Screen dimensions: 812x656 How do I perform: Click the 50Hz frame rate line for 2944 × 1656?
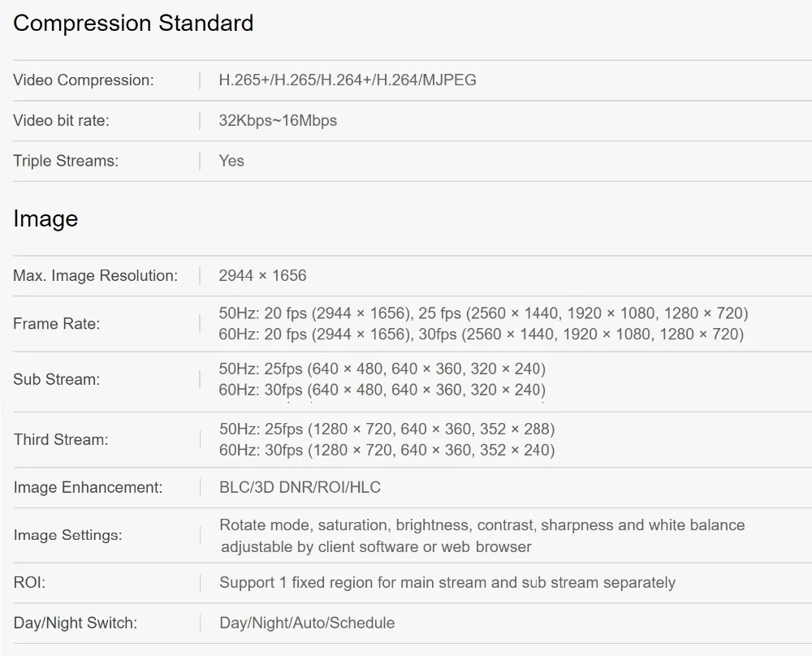tap(483, 313)
